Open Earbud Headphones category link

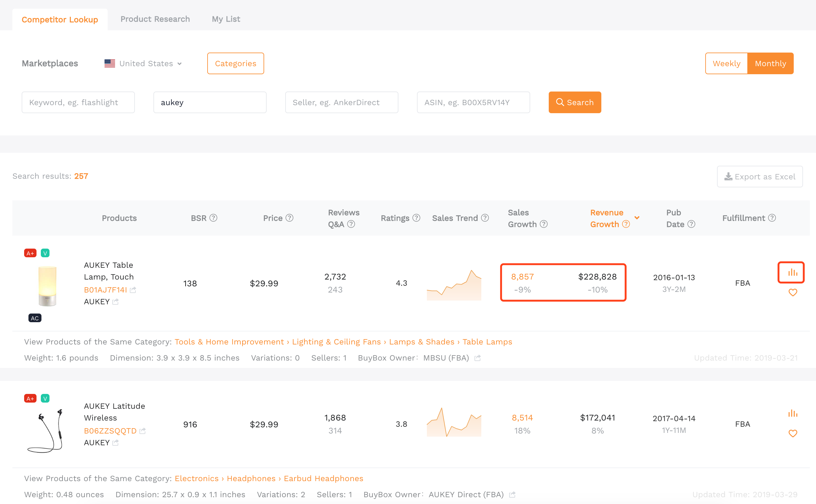point(323,478)
